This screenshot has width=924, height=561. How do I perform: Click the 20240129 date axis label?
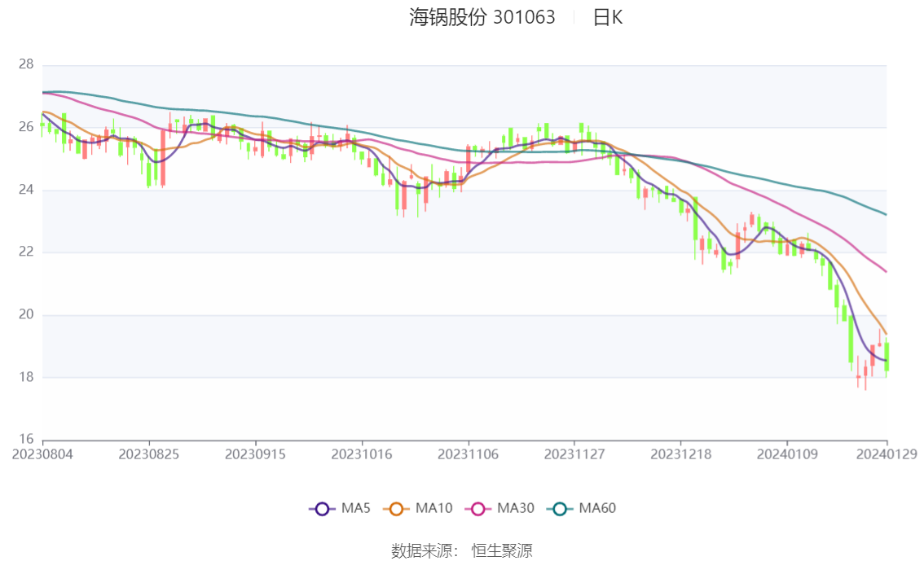[x=887, y=454]
